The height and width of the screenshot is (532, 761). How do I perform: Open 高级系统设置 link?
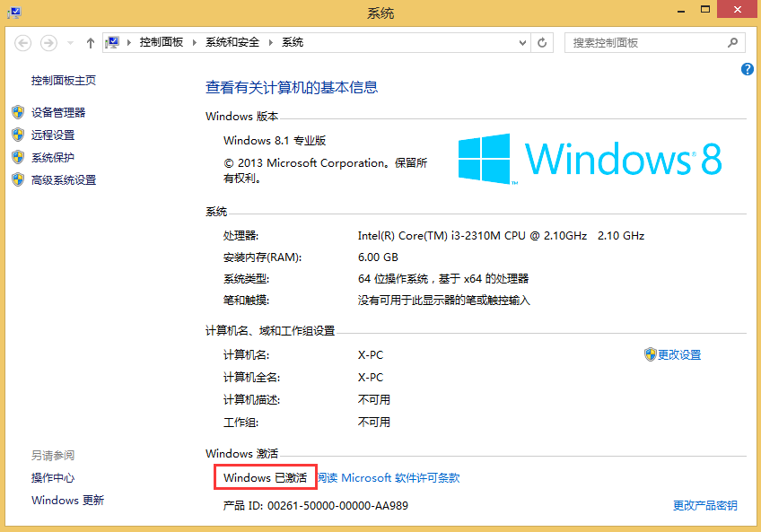pyautogui.click(x=63, y=179)
